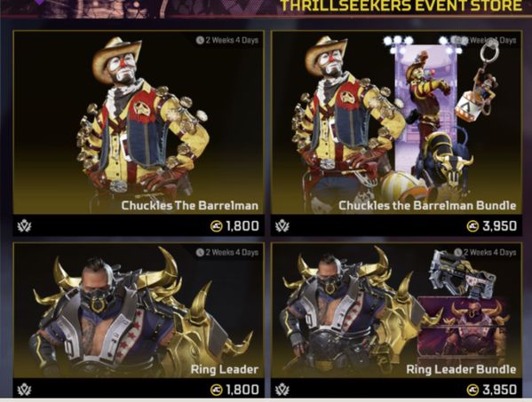Image resolution: width=532 pixels, height=402 pixels.
Task: Click the clock icon on Chuckles The Barrelman timer
Action: 200,40
